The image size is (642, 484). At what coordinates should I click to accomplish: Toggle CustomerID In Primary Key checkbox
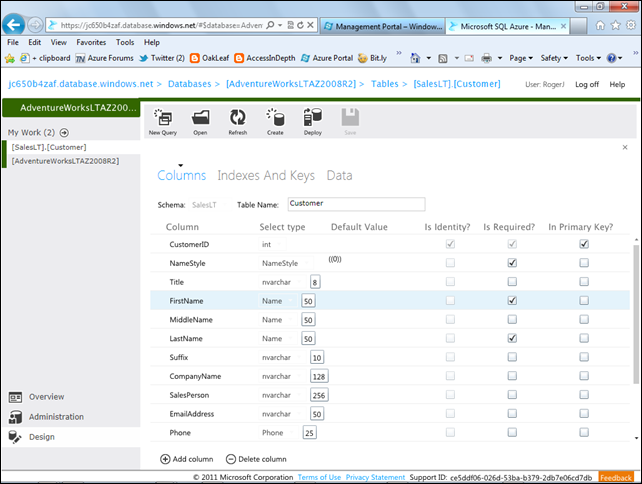coord(584,244)
